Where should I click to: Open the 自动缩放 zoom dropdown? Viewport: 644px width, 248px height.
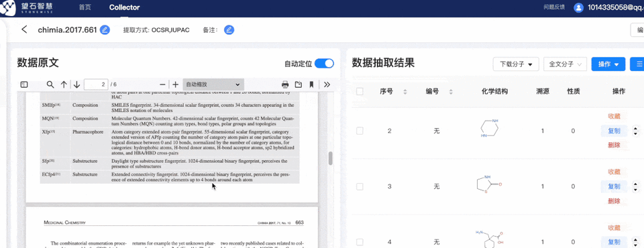(213, 84)
